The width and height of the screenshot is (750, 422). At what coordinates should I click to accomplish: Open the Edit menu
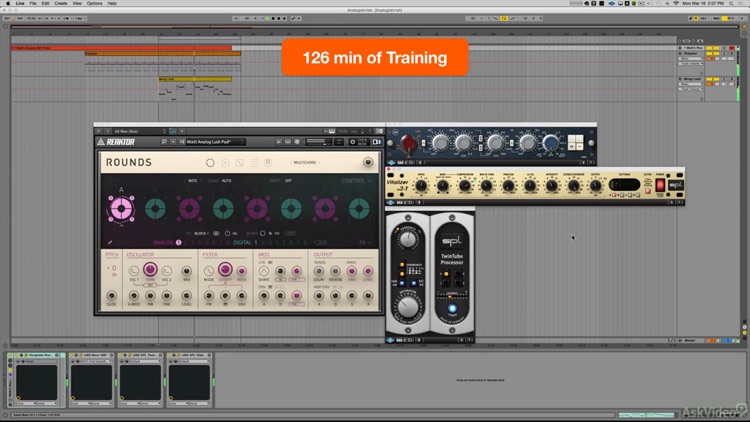point(45,3)
